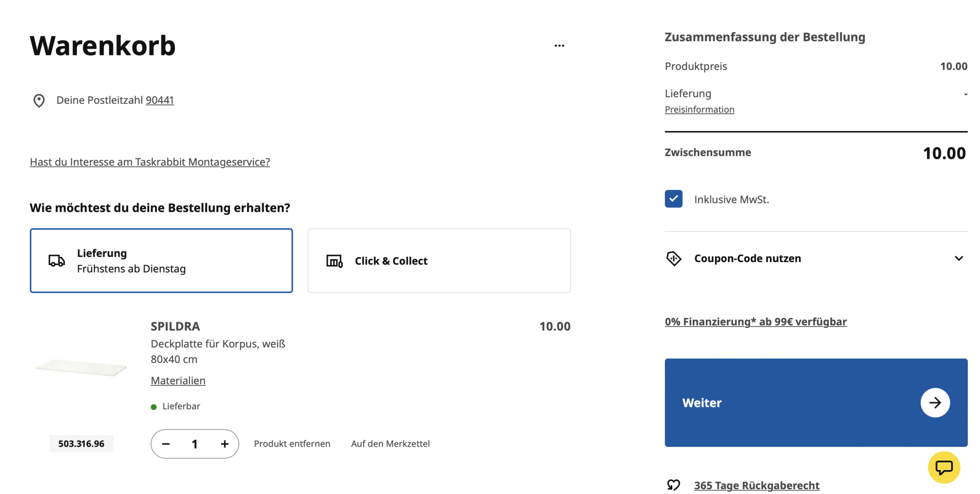Click the location pin icon

[39, 100]
